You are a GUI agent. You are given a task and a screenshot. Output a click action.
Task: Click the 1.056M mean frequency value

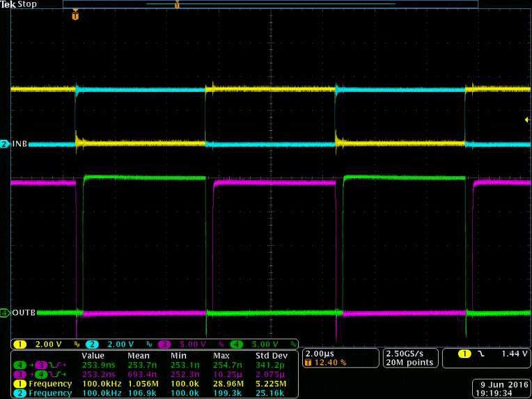[x=142, y=384]
